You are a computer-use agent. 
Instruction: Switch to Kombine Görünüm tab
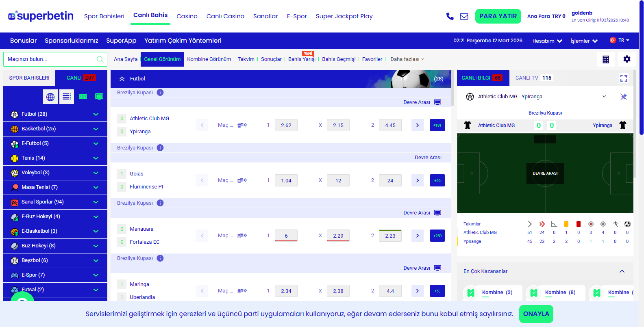click(x=209, y=59)
